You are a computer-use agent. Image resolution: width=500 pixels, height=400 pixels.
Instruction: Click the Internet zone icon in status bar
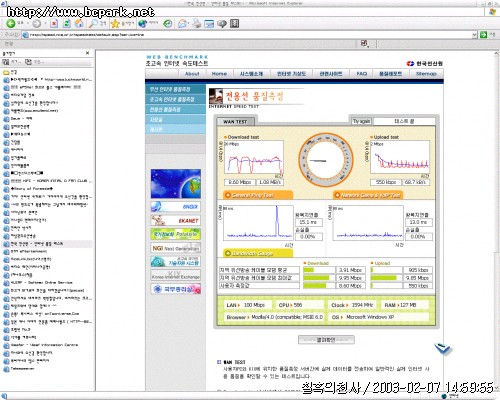click(x=444, y=396)
